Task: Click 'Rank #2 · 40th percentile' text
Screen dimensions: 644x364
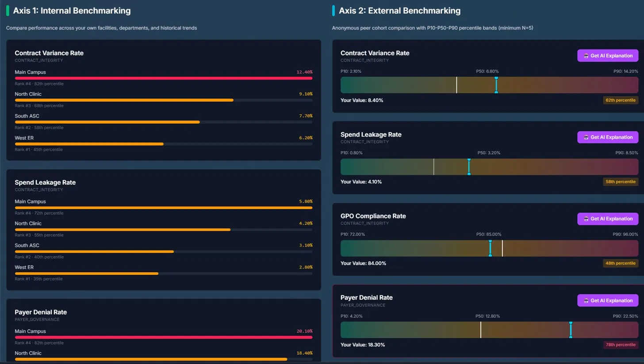Action: 39,257
